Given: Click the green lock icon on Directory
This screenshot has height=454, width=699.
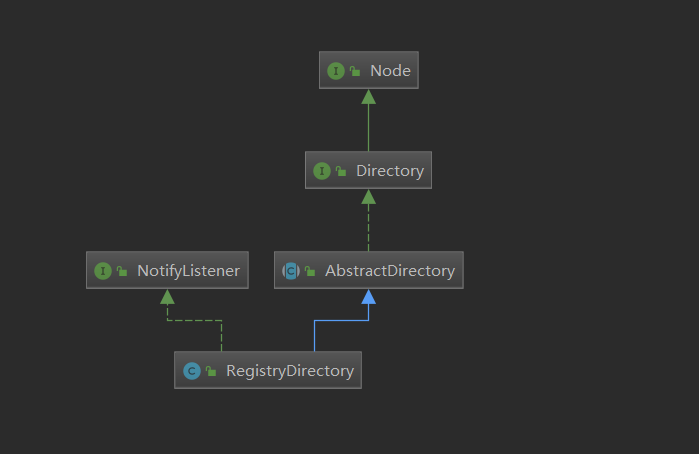Looking at the screenshot, I should (x=340, y=171).
